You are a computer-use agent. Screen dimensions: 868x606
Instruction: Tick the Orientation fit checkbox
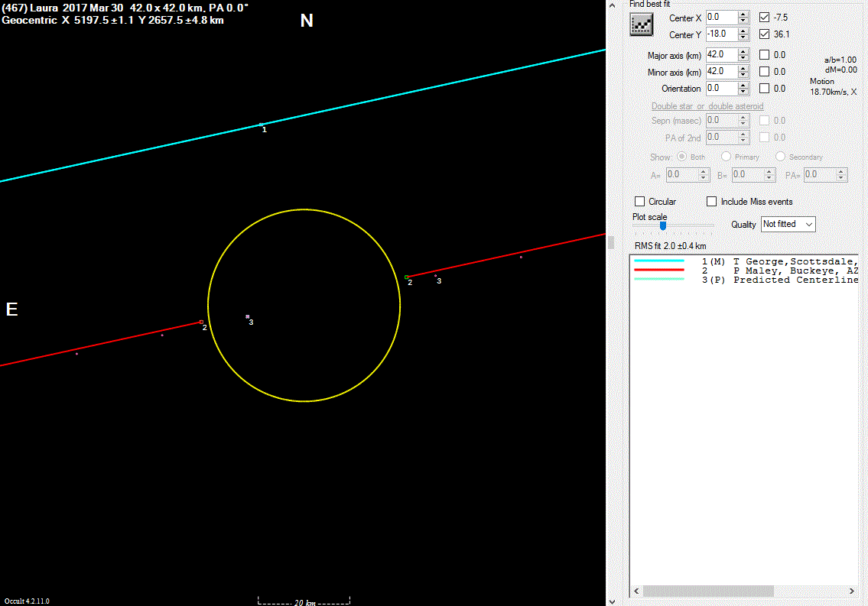[764, 89]
